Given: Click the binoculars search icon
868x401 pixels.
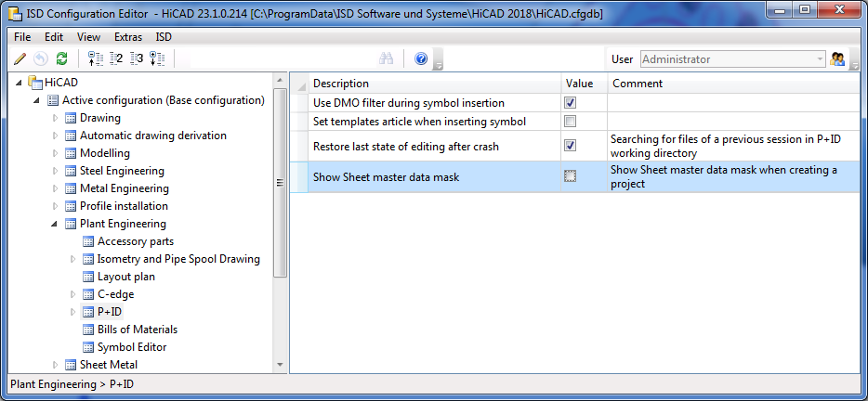Looking at the screenshot, I should click(x=387, y=58).
